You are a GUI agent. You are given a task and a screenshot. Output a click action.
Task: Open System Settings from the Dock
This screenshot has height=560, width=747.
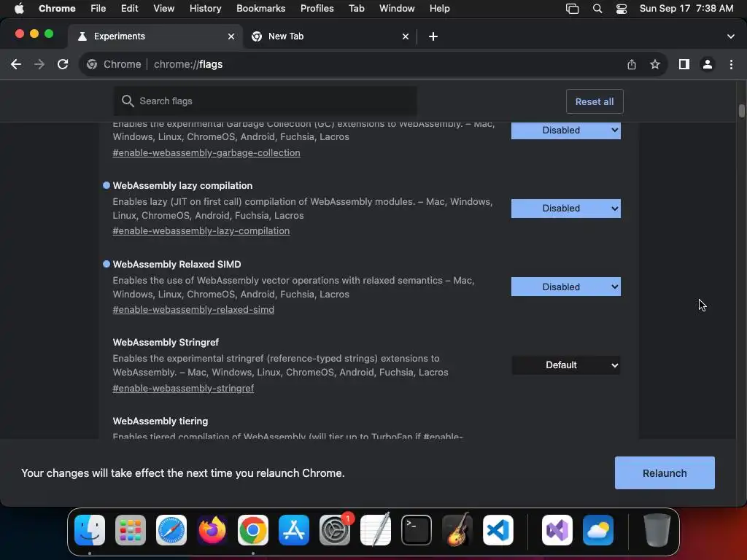coord(335,530)
